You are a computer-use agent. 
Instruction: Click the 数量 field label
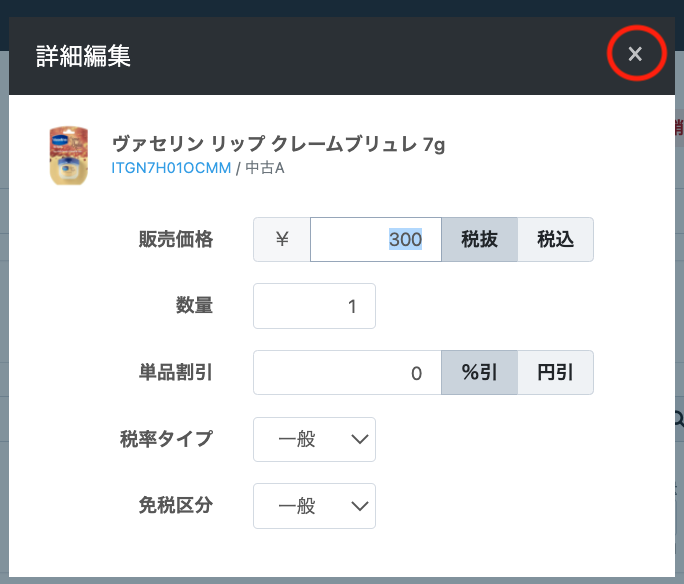tap(194, 306)
